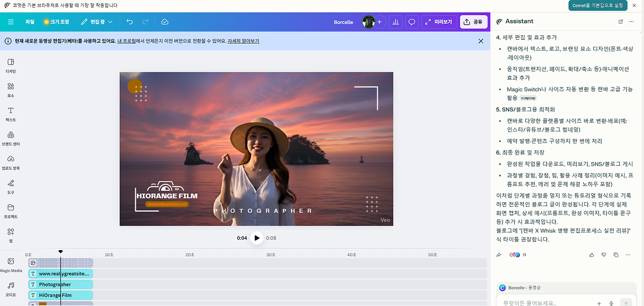Open the 크기 조정 resize option

click(x=56, y=22)
